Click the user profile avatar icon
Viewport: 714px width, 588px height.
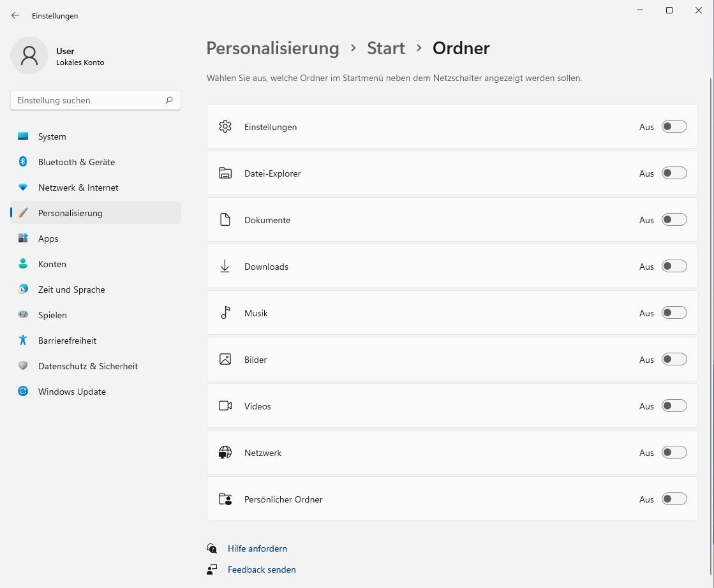pyautogui.click(x=29, y=55)
